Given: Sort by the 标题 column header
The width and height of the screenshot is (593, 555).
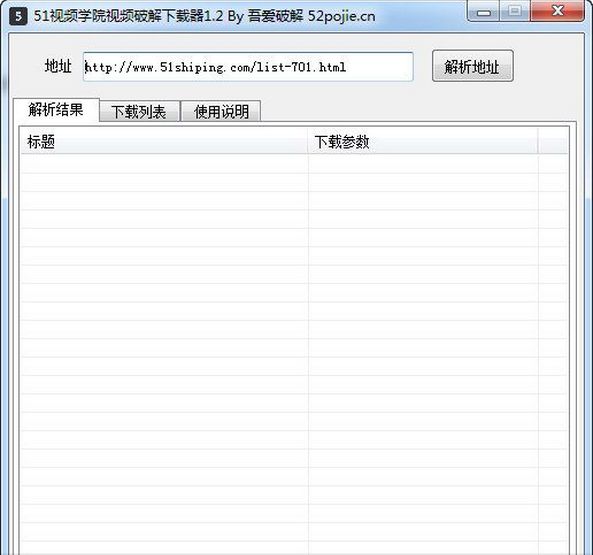Looking at the screenshot, I should point(164,141).
